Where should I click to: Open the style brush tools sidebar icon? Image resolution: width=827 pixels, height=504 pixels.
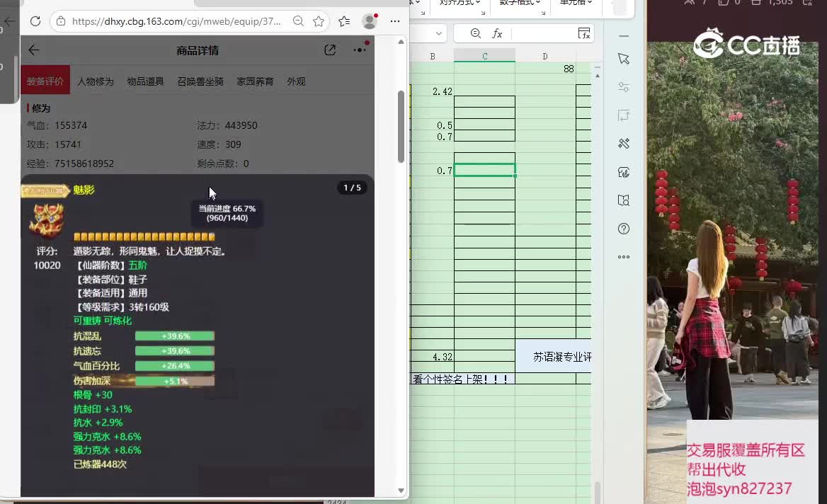pyautogui.click(x=623, y=144)
